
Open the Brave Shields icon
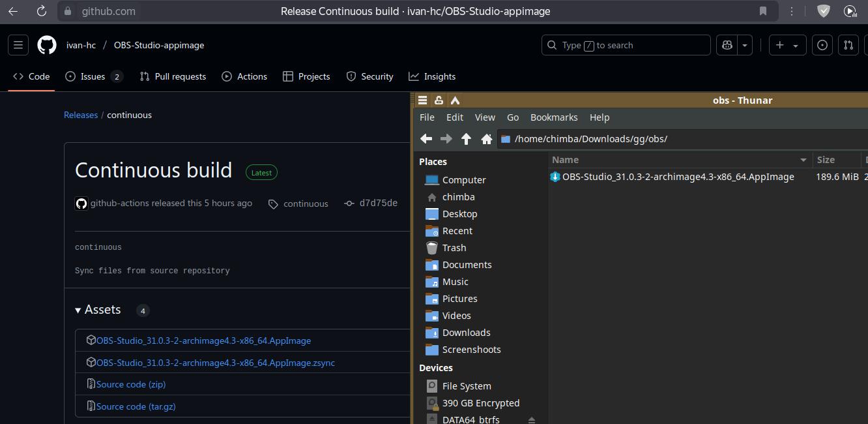[x=824, y=11]
